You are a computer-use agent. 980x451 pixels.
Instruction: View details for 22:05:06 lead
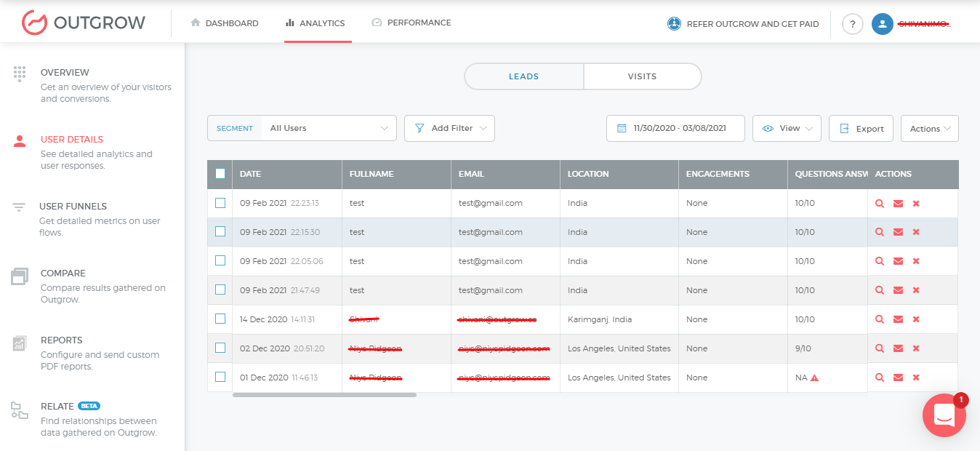tap(880, 261)
